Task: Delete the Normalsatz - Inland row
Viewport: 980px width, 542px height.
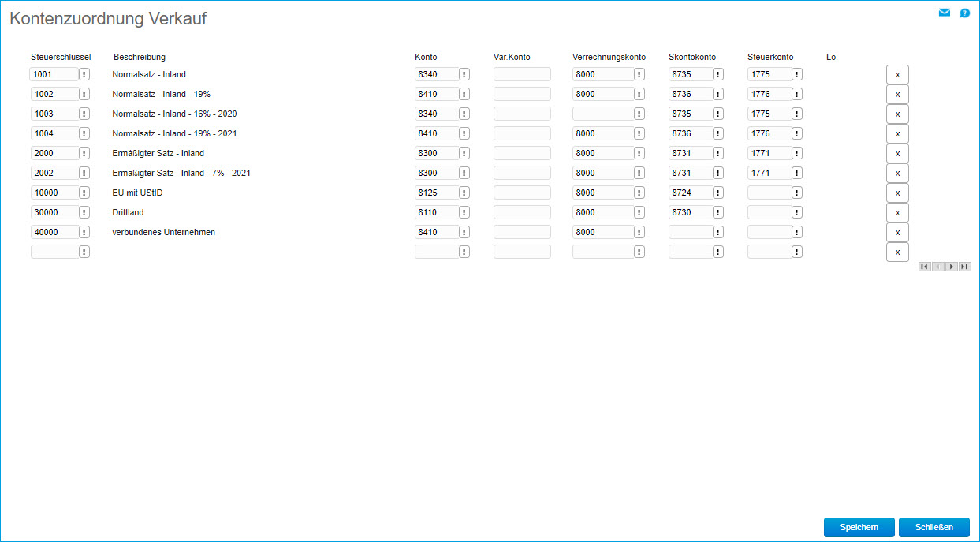Action: (x=897, y=74)
